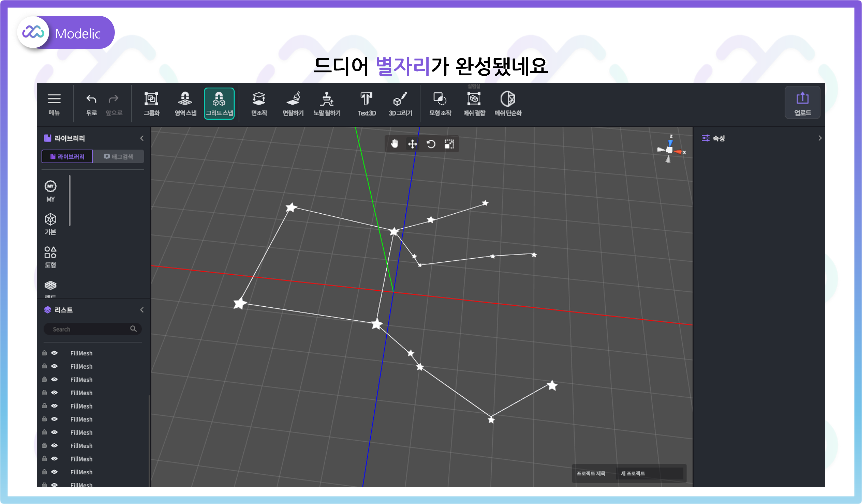This screenshot has width=862, height=504.
Task: Open the 기본 basic models category
Action: (51, 224)
